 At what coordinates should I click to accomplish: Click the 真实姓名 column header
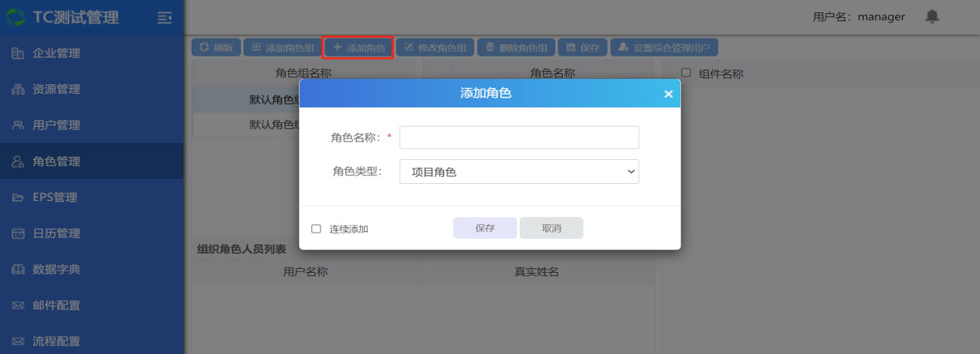click(537, 272)
